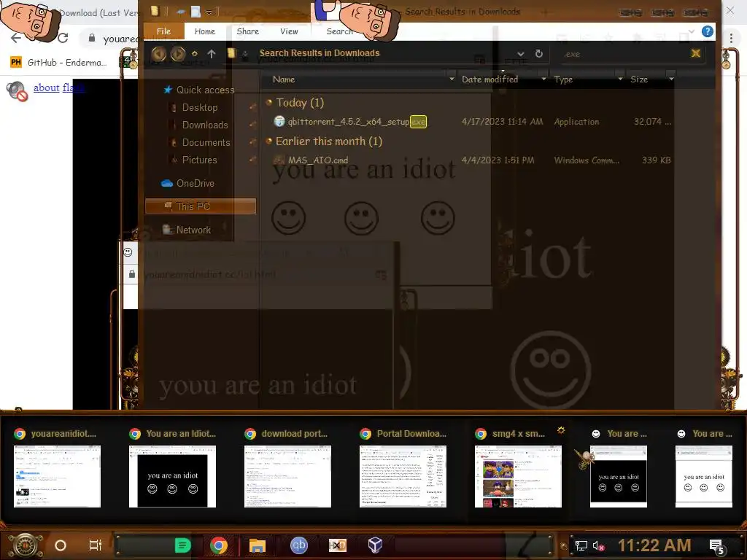Click Explorer's forward navigation arrow

[178, 54]
